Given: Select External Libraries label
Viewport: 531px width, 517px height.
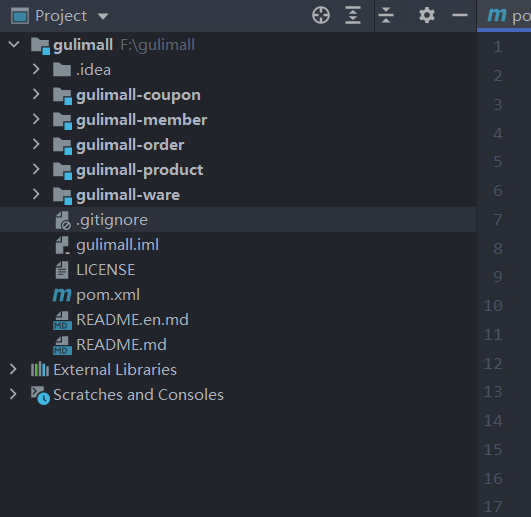Looking at the screenshot, I should [115, 369].
